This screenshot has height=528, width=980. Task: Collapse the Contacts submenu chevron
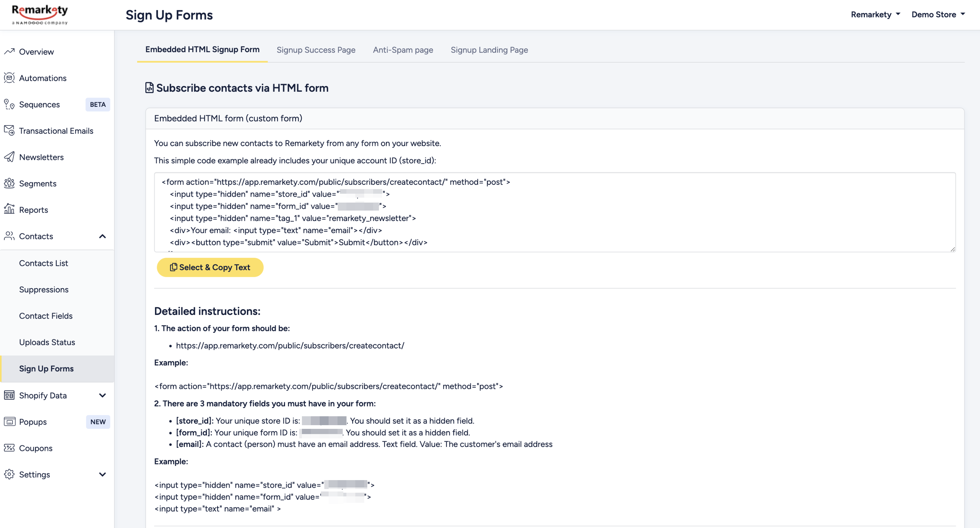tap(102, 236)
